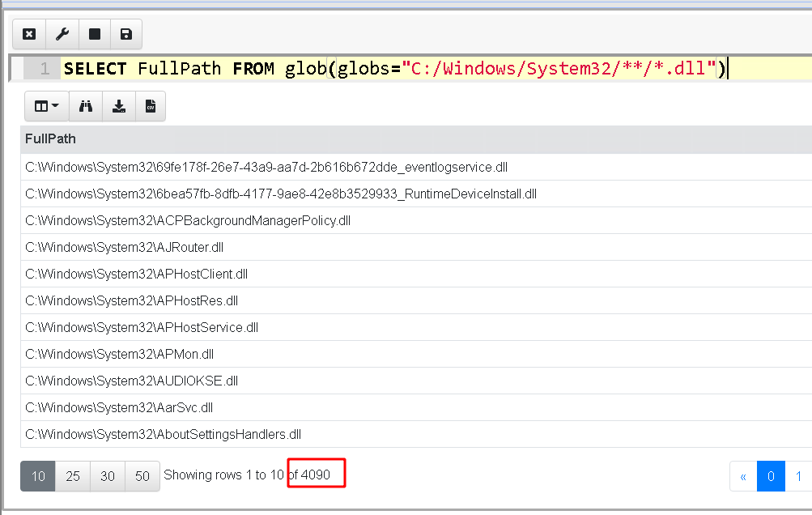Open cell settings with the wrench icon
812x515 pixels.
pyautogui.click(x=62, y=34)
